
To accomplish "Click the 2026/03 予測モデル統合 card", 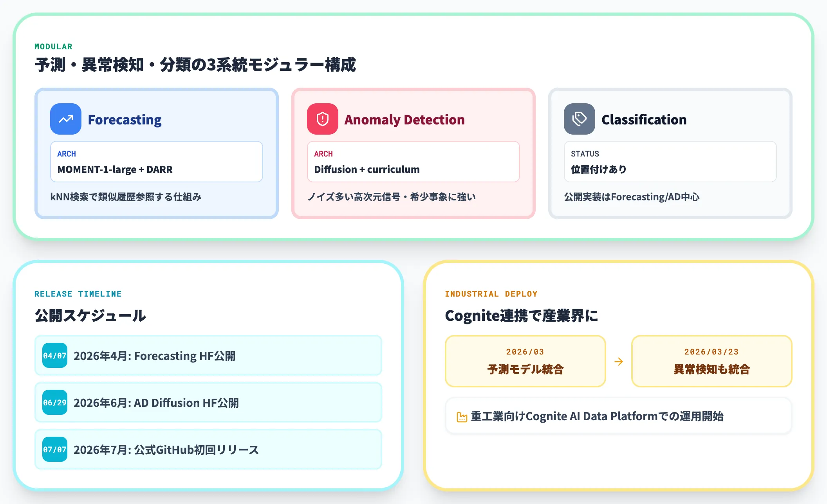I will pyautogui.click(x=525, y=361).
